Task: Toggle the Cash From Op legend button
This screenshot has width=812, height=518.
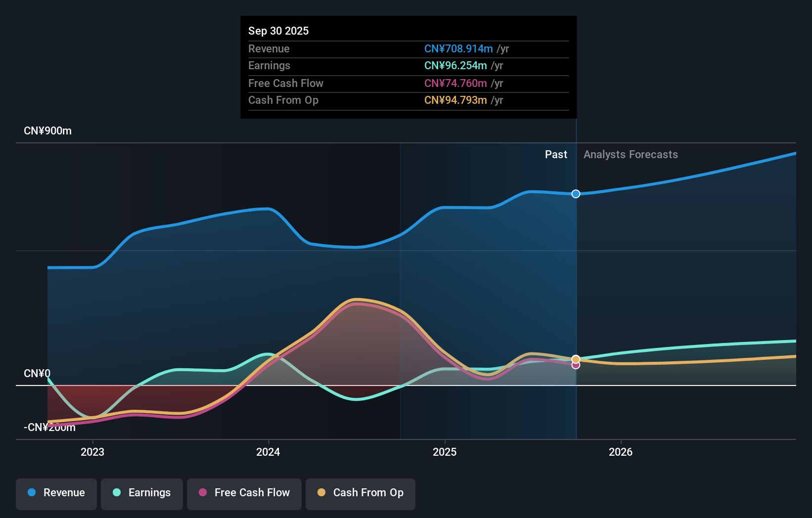Action: tap(361, 494)
